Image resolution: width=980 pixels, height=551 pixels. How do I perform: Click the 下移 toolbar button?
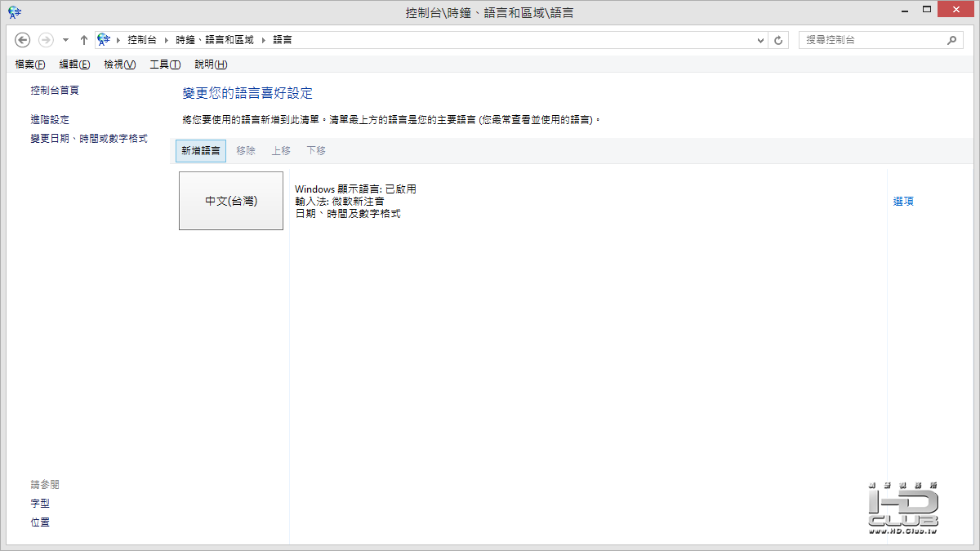click(316, 151)
